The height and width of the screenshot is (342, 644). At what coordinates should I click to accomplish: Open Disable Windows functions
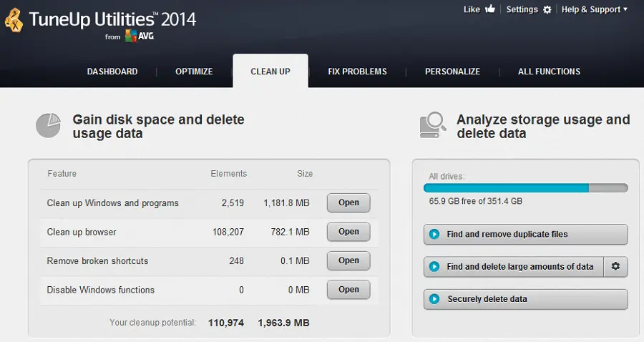(x=348, y=290)
